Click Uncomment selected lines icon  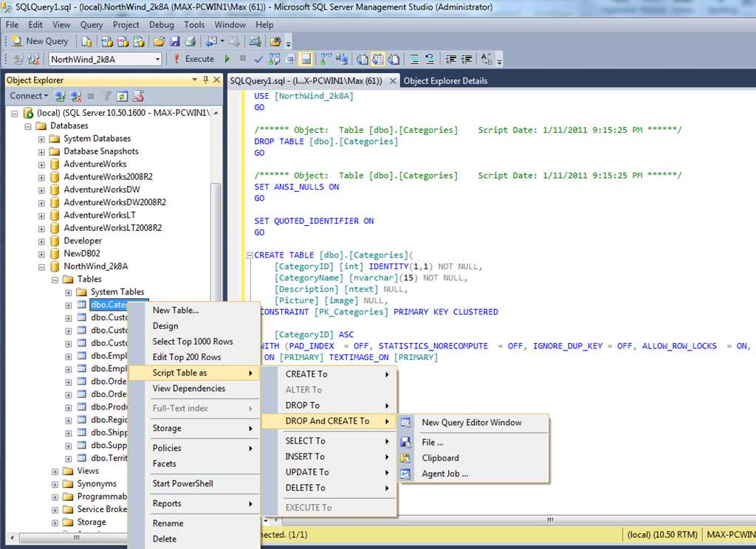tap(430, 59)
